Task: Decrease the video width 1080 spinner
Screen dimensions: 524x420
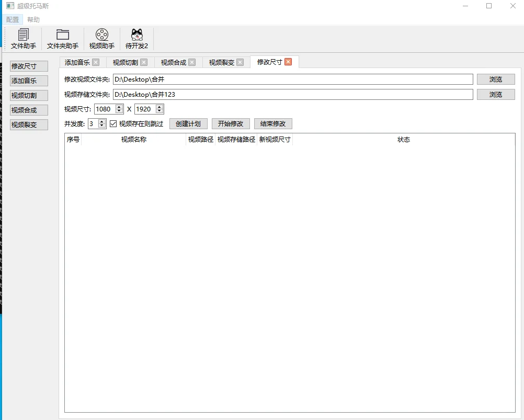Action: [119, 111]
